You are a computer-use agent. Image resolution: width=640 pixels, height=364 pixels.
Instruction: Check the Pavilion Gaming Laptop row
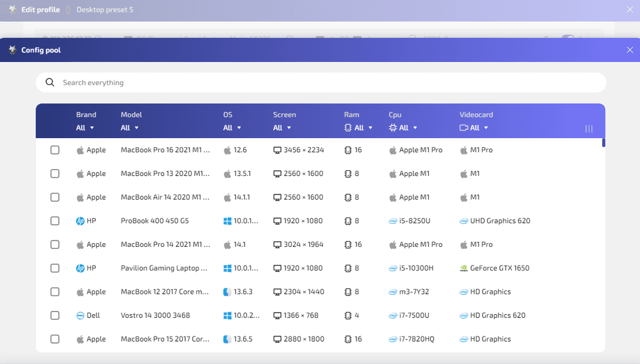pos(54,269)
